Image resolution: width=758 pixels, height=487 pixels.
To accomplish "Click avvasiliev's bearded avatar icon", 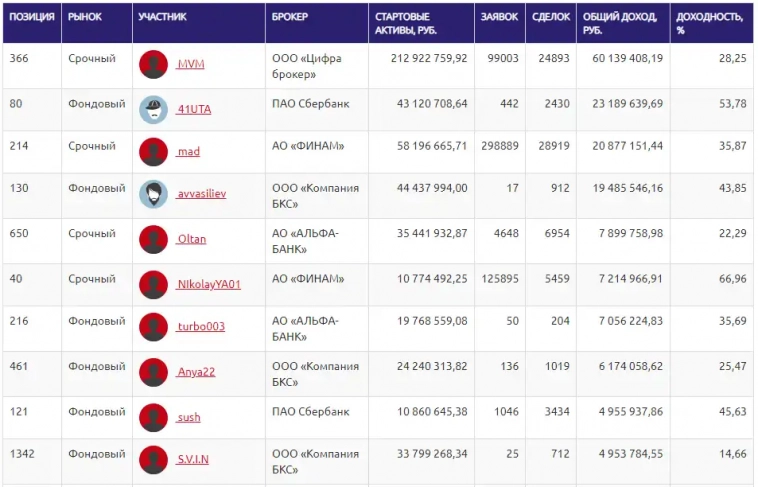I will (x=153, y=195).
